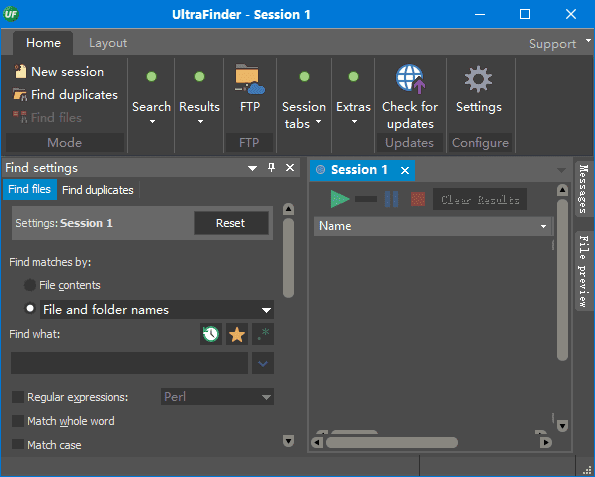Select the File and folder names radio button

pyautogui.click(x=30, y=308)
